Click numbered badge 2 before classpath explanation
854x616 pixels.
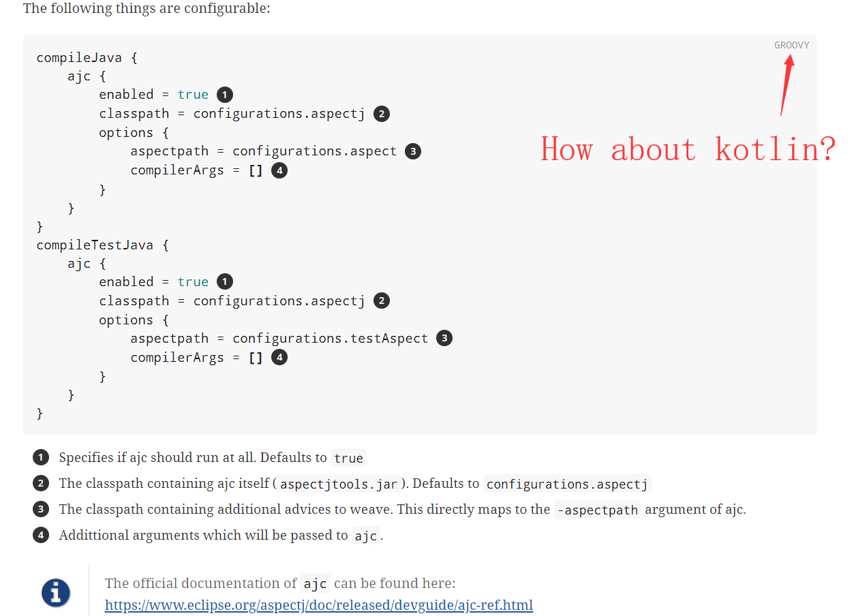[x=41, y=483]
